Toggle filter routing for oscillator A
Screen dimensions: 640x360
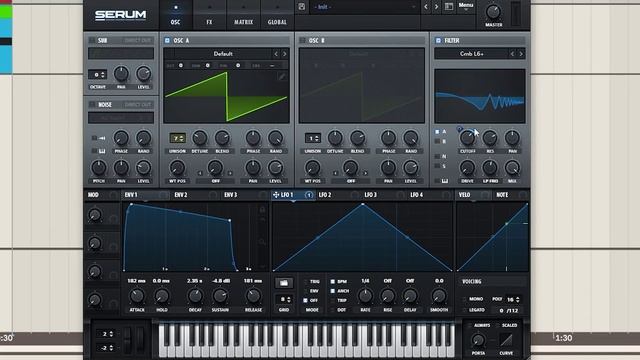437,132
